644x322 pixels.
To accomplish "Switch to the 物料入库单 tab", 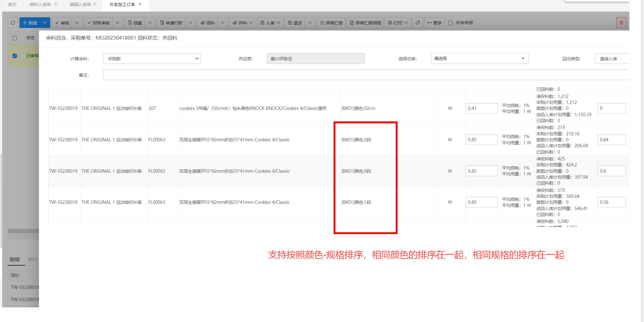I will click(x=40, y=4).
